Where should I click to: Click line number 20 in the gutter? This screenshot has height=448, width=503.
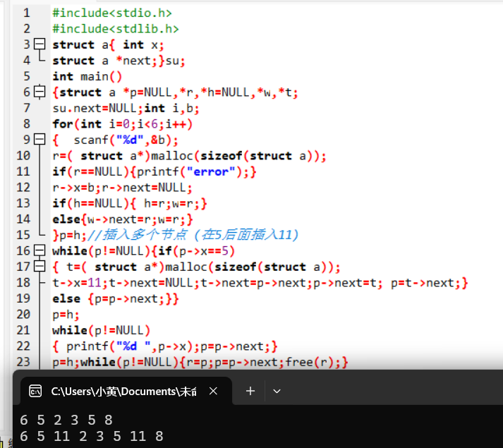coord(23,314)
